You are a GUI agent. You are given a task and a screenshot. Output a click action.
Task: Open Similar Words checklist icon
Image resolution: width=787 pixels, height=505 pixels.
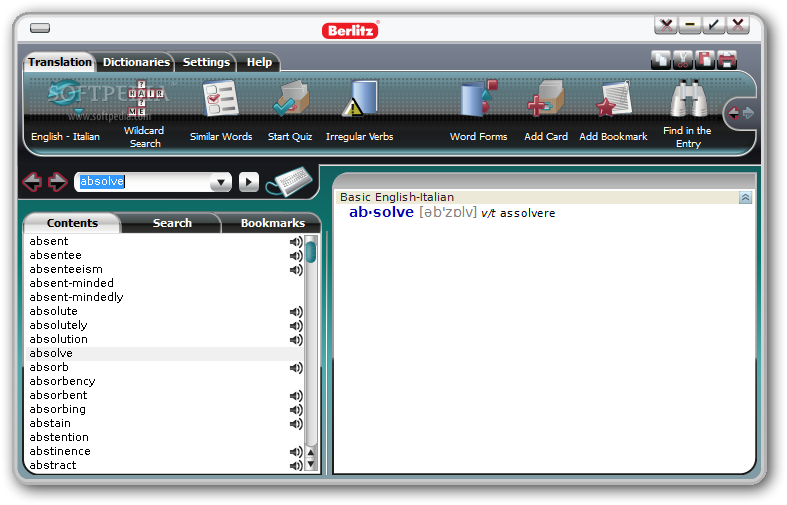221,110
